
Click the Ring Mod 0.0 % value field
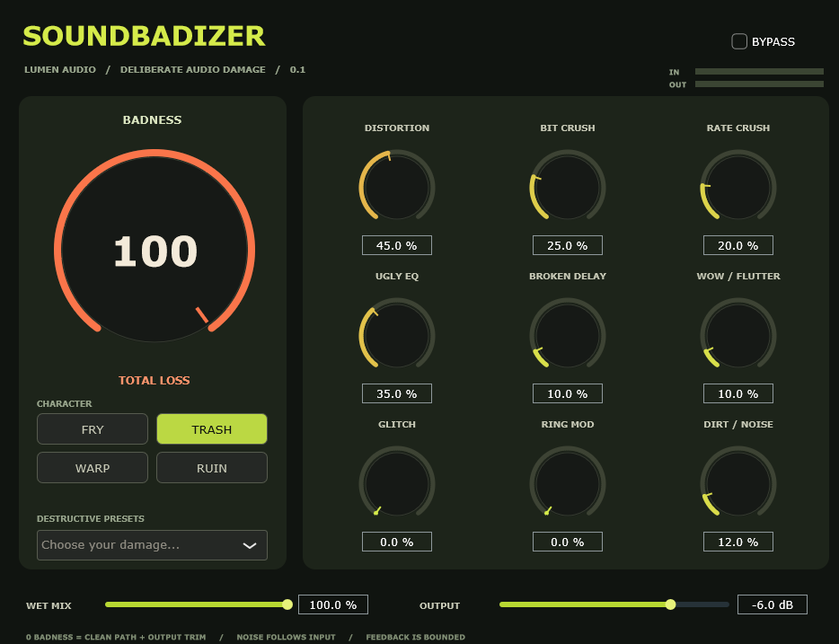(567, 542)
